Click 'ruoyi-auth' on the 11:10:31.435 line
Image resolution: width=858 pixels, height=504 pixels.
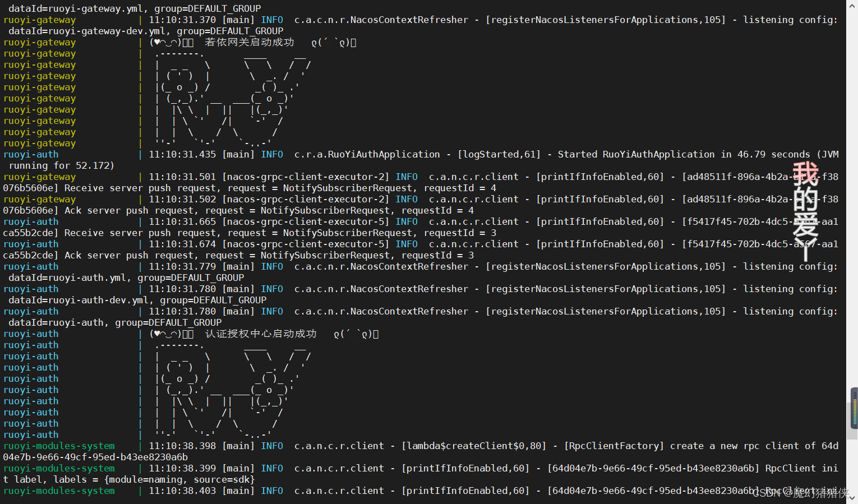[31, 154]
